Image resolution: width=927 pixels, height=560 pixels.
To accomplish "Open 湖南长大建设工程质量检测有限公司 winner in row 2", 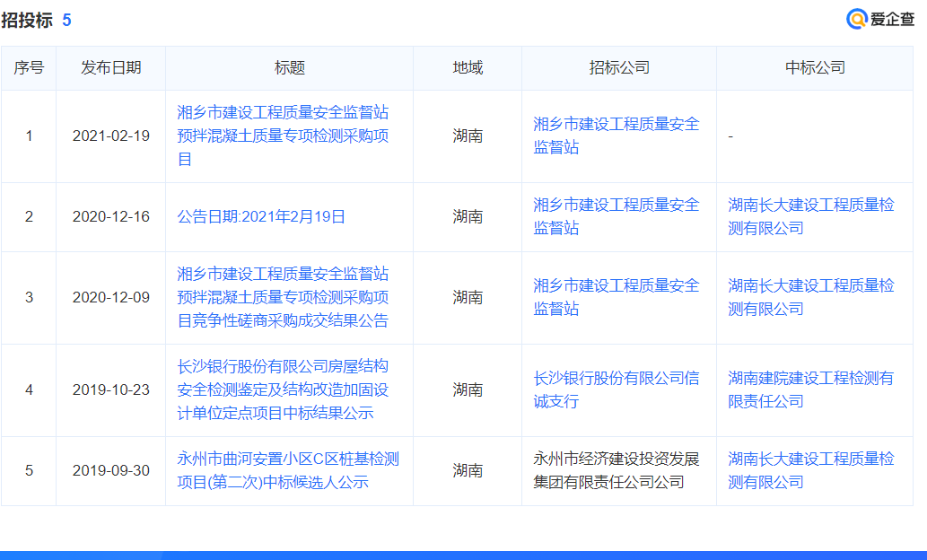I will (810, 216).
